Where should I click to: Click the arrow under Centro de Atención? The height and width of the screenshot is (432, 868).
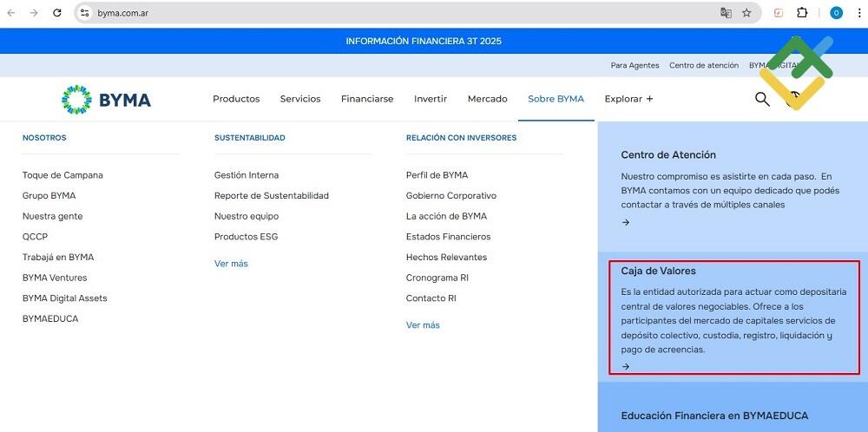point(626,222)
